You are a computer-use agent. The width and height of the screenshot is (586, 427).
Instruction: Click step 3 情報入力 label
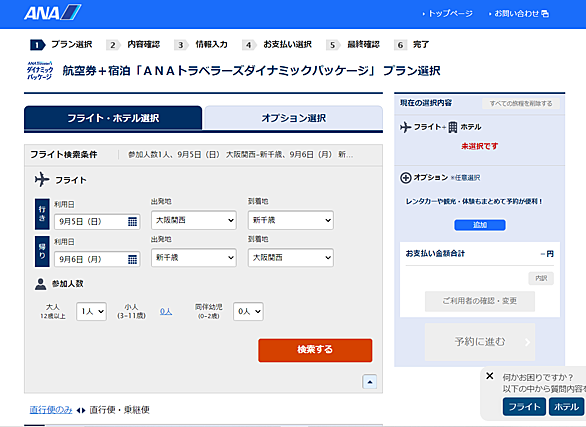coord(212,44)
